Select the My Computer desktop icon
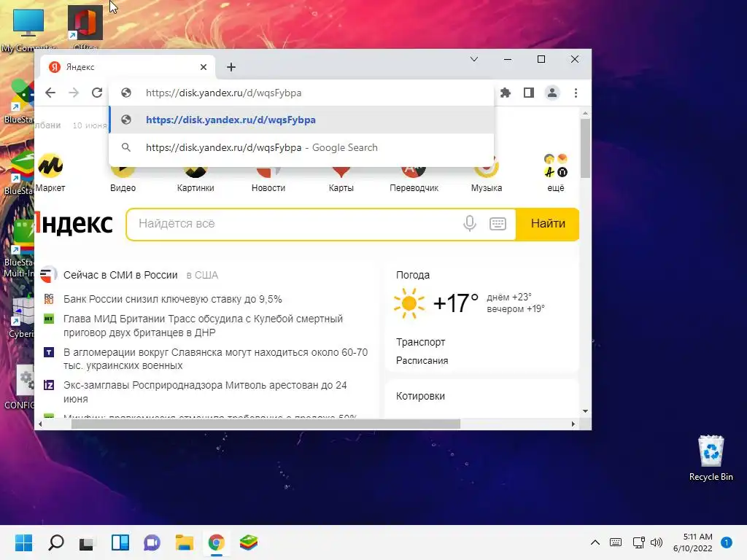The height and width of the screenshot is (560, 747). (28, 29)
